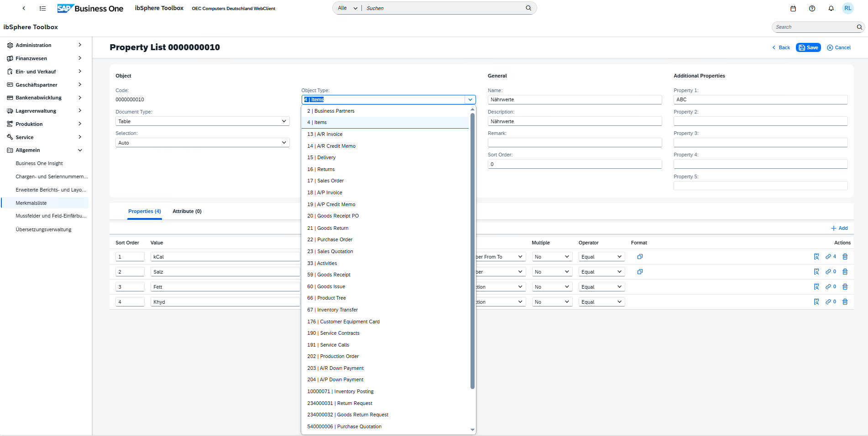Viewport: 868px width, 436px height.
Task: Switch to the Attribute (0) tab
Action: coord(187,211)
